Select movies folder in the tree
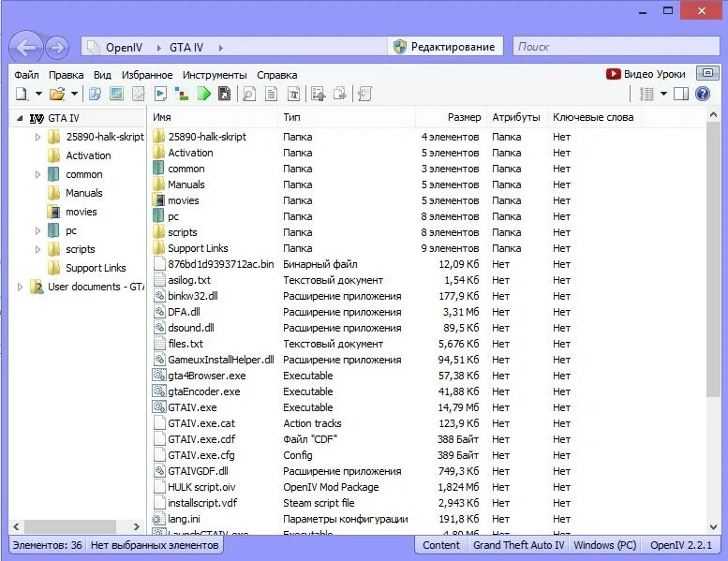The image size is (728, 561). tap(82, 212)
